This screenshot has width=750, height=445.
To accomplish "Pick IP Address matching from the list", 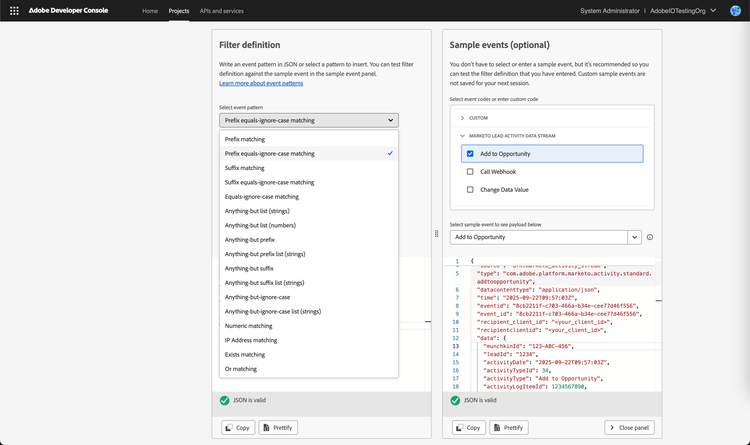I will tap(251, 340).
